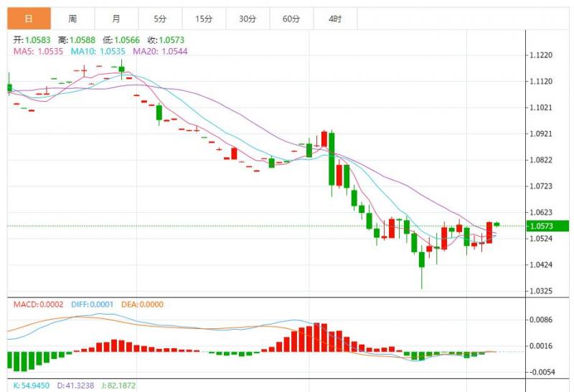Click the open price value 1.0583
Image resolution: width=574 pixels, height=392 pixels.
[38, 40]
